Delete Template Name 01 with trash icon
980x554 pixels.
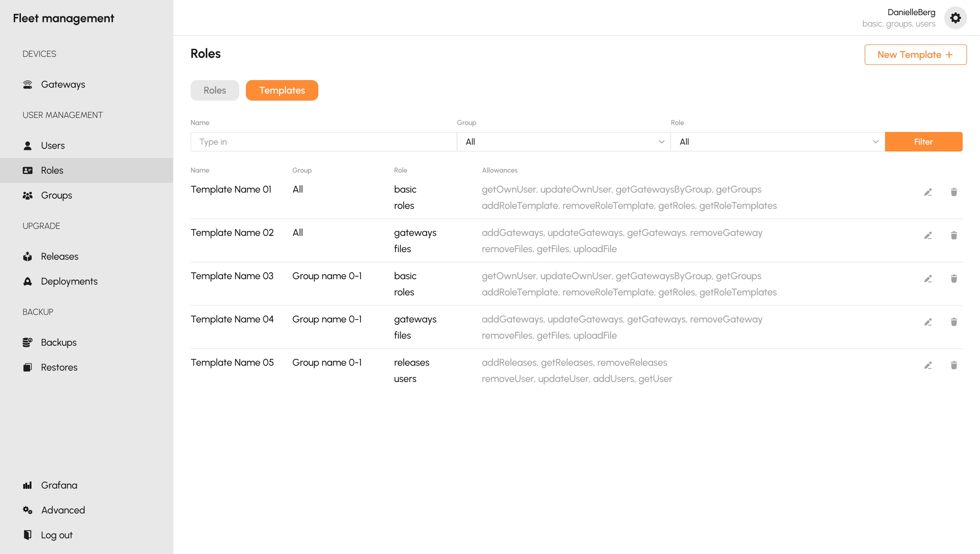[x=954, y=192]
